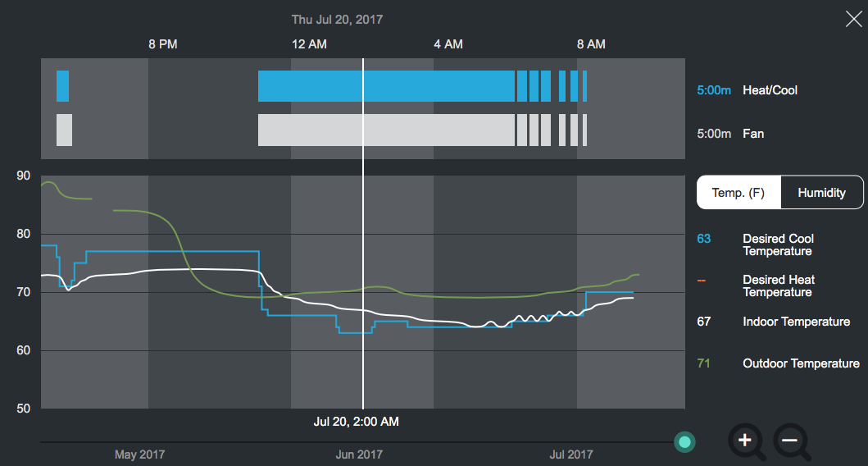The image size is (868, 466).
Task: Click the long blue Heat/Cool runtime bar
Action: click(x=385, y=86)
